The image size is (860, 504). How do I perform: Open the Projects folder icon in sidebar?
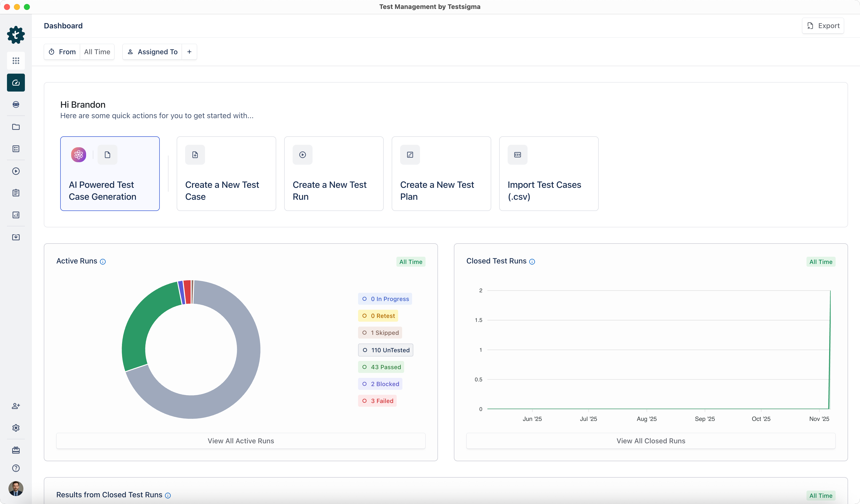coord(16,127)
